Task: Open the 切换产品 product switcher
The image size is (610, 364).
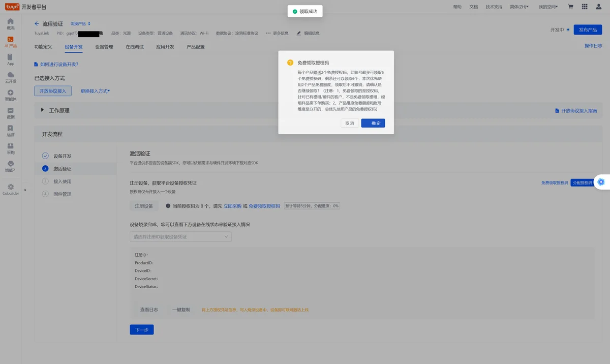Action: (80, 24)
